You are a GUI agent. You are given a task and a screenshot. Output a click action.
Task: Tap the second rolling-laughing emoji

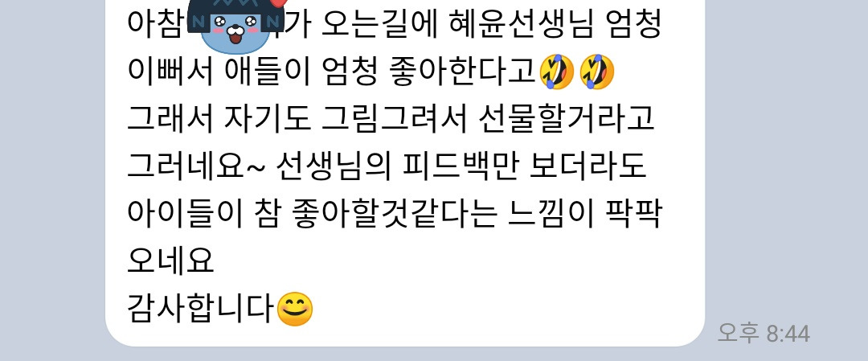(596, 72)
